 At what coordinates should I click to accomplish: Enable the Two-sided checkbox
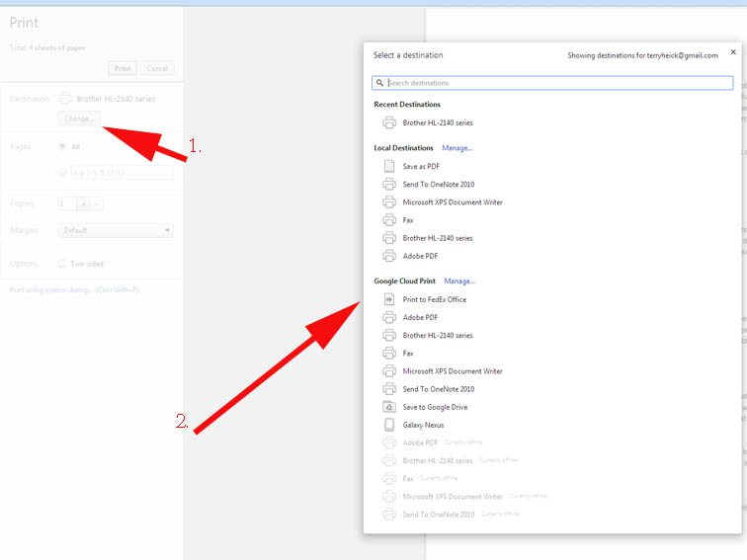click(62, 264)
